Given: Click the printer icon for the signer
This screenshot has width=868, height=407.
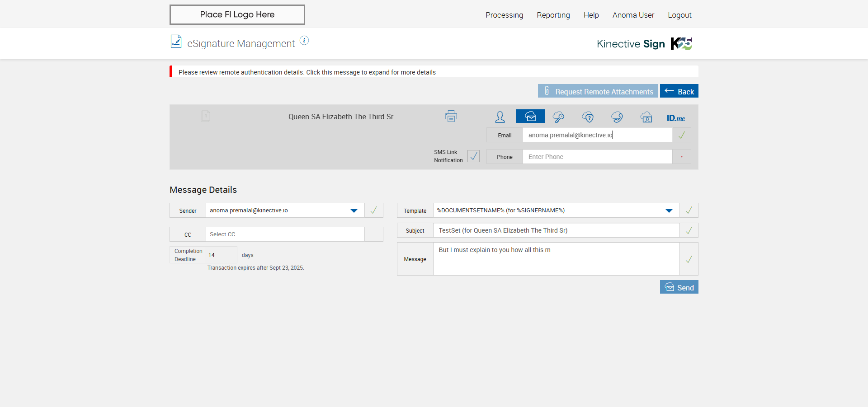Looking at the screenshot, I should click(x=451, y=117).
